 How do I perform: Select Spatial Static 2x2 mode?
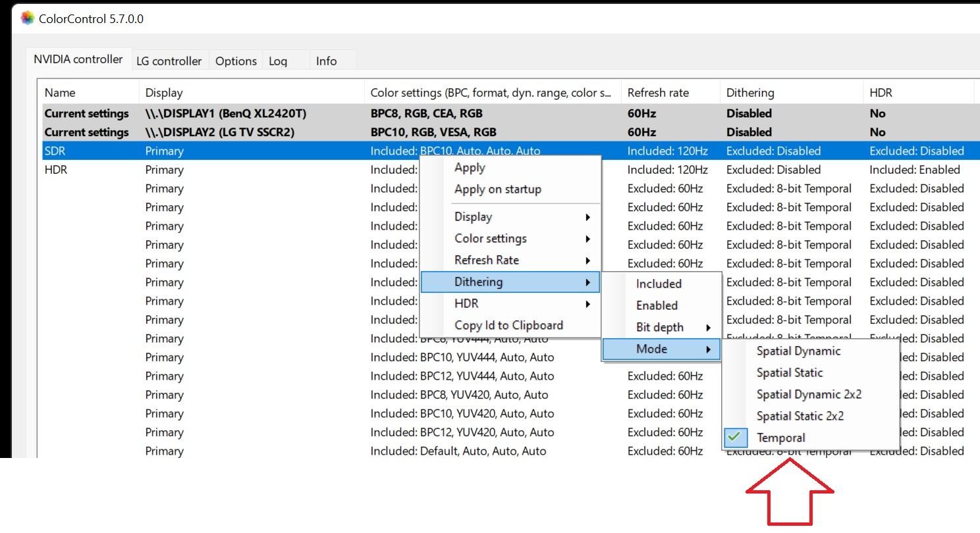click(x=811, y=417)
